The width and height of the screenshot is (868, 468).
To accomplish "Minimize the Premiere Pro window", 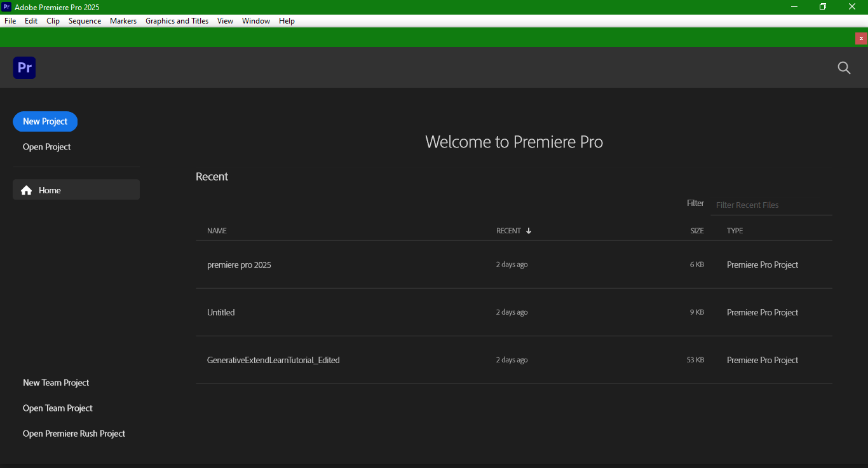I will point(794,7).
